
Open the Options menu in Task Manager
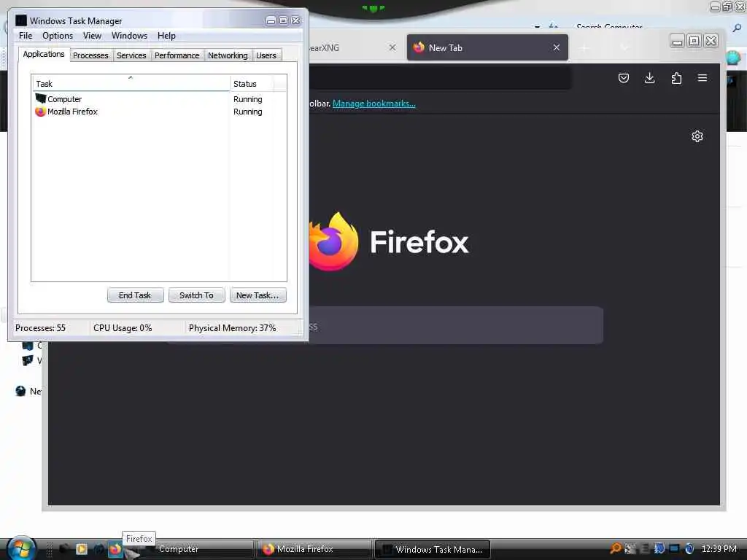click(57, 36)
